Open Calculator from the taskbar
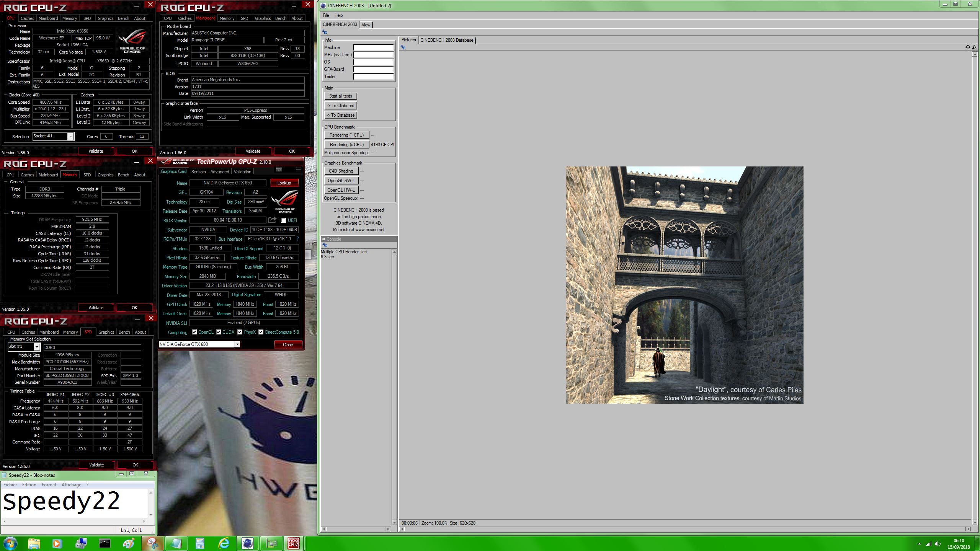This screenshot has width=980, height=551. (x=200, y=543)
